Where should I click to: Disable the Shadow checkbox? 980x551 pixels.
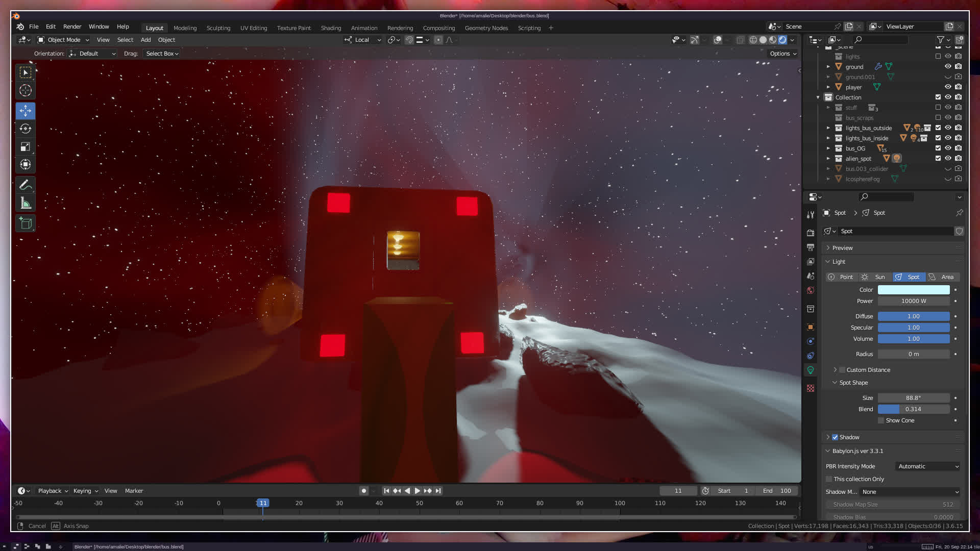[x=835, y=437]
